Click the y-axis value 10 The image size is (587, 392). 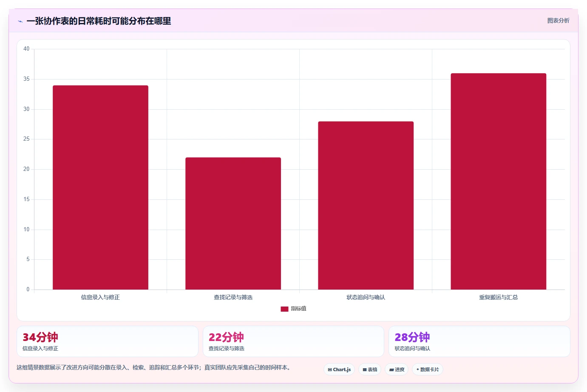click(x=26, y=230)
